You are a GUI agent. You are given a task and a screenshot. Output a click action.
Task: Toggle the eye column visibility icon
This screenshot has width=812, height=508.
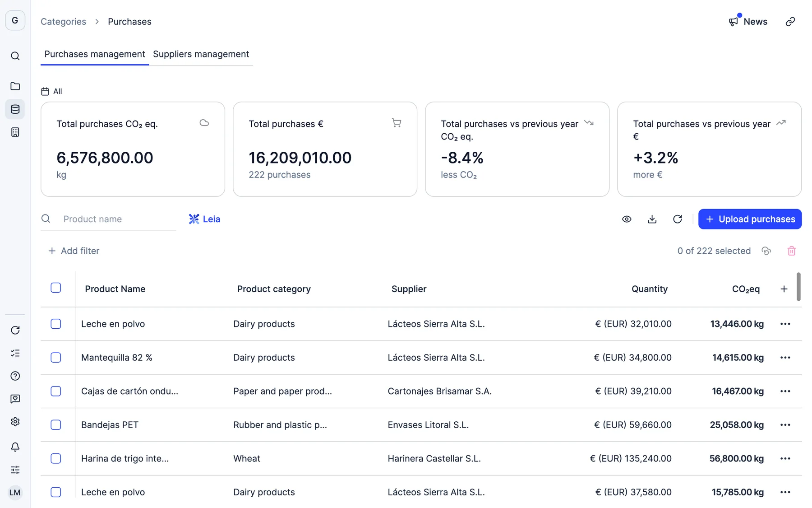click(627, 219)
